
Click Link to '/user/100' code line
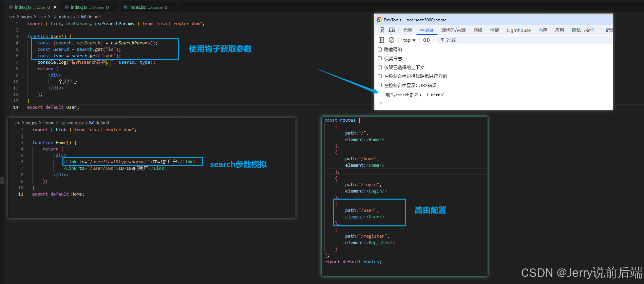click(115, 168)
